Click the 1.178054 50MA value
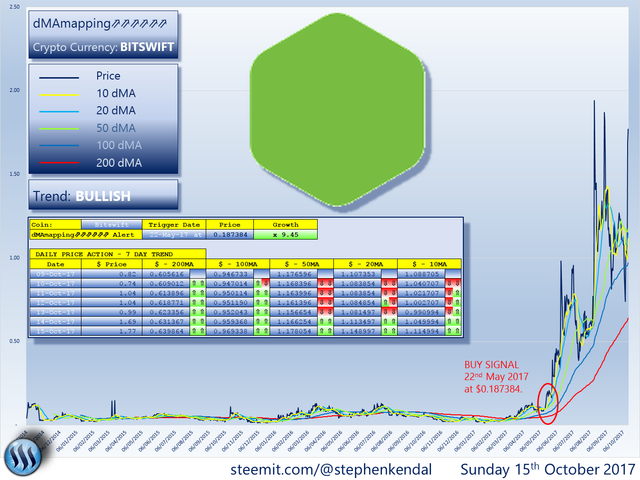This screenshot has width=640, height=480. [294, 331]
